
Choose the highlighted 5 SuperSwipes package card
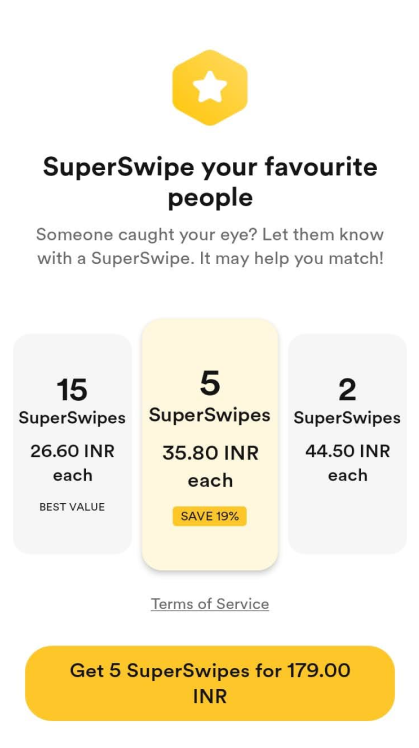coord(210,444)
